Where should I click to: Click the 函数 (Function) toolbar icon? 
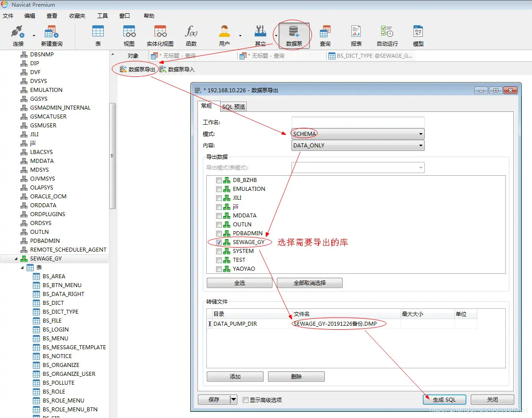tap(191, 35)
